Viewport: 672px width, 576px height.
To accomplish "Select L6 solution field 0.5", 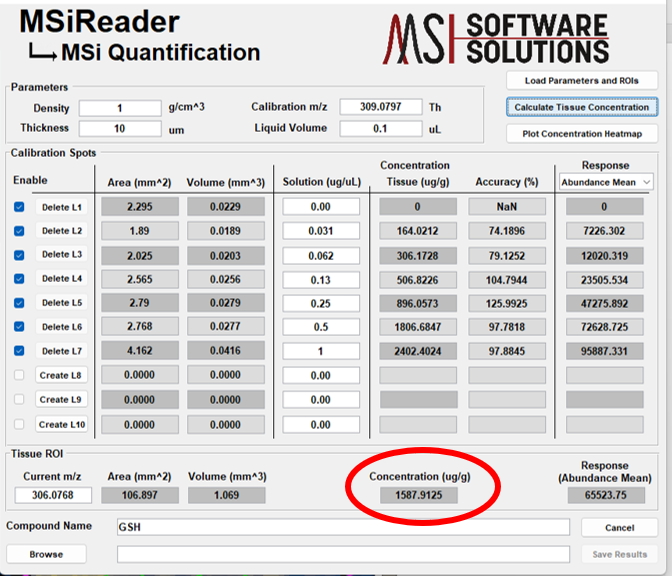I will click(321, 327).
